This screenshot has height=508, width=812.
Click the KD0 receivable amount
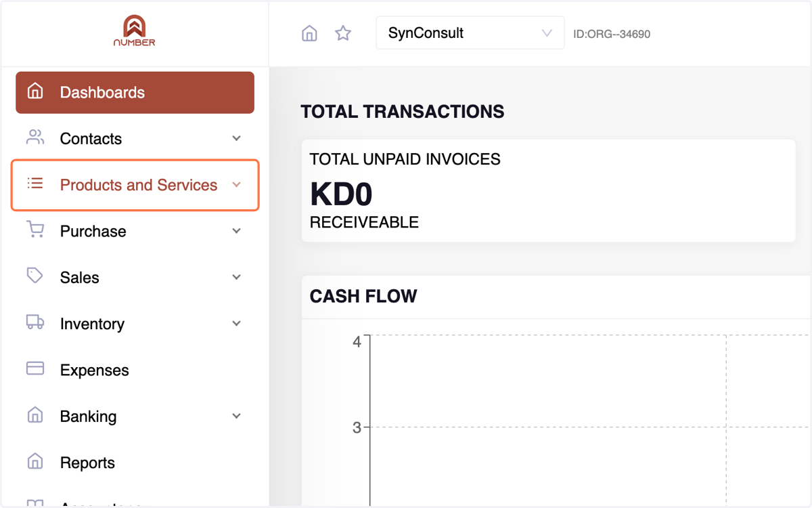click(x=341, y=194)
